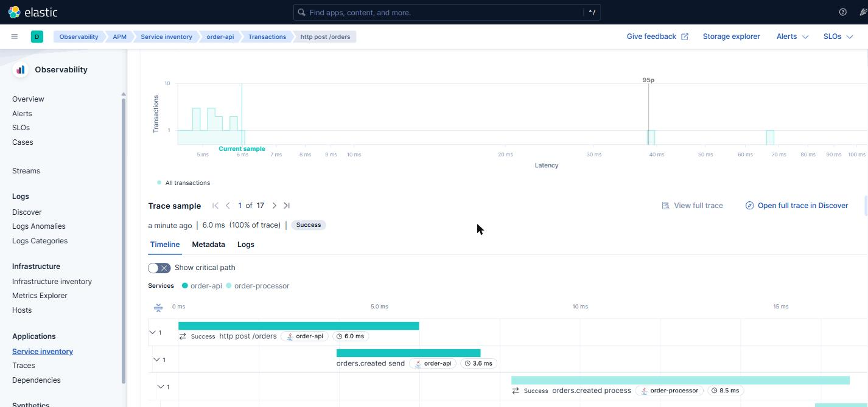This screenshot has height=407, width=868.
Task: Open Logs Anomalies in sidebar
Action: 39,226
